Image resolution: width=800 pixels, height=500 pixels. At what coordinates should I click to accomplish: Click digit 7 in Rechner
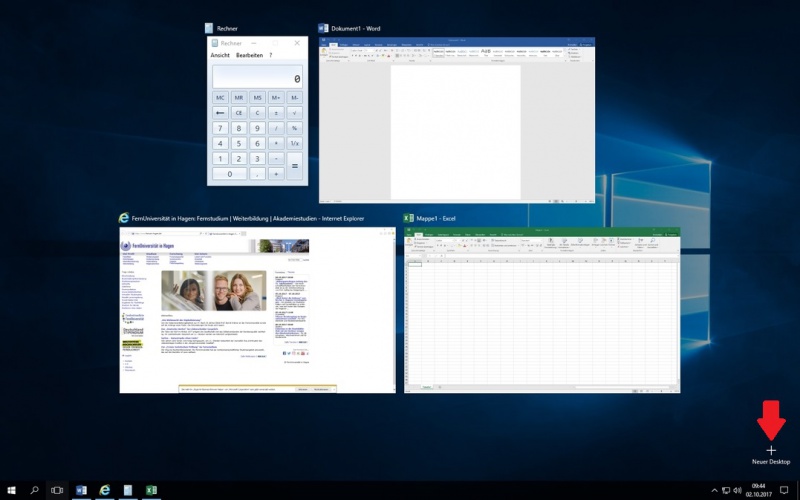220,128
